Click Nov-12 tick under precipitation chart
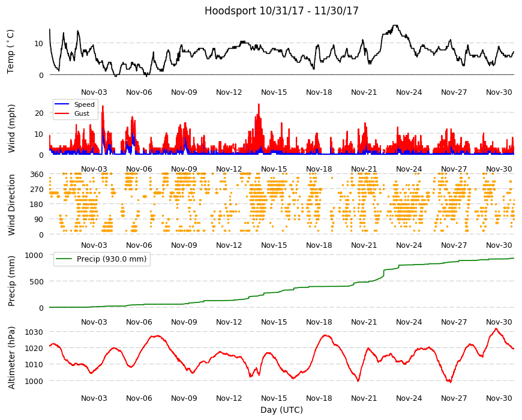This screenshot has height=420, width=522. pyautogui.click(x=229, y=322)
